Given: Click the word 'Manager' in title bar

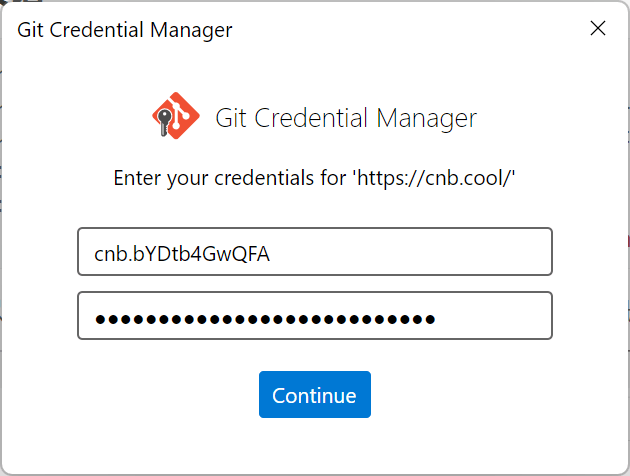Looking at the screenshot, I should click(x=196, y=30).
